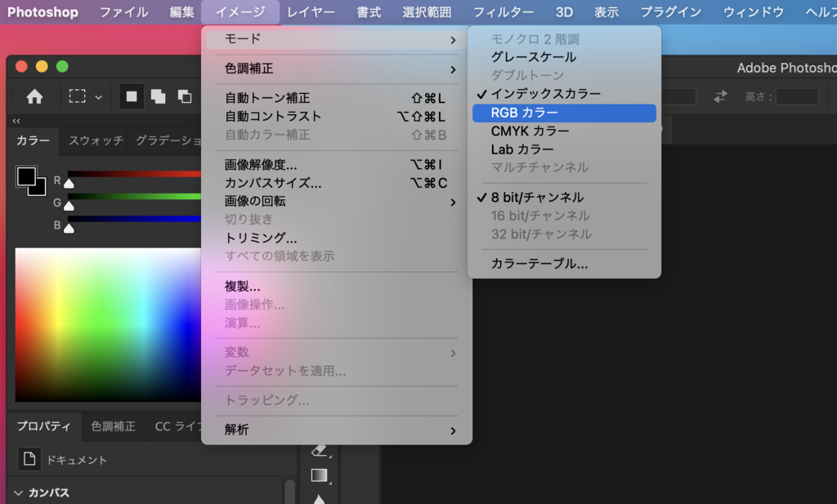Open the 色調補正 submenu
Screen dimensions: 837x504
pyautogui.click(x=336, y=69)
